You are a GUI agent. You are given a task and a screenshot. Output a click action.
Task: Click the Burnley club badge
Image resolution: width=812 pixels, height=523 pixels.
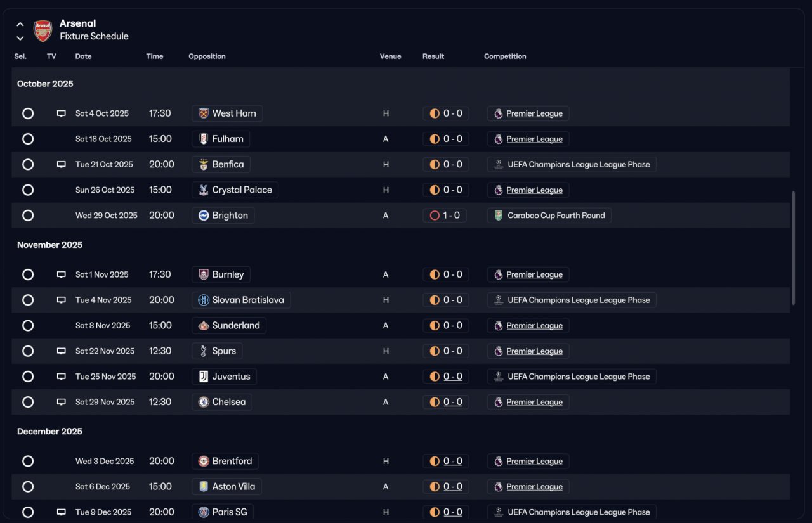pyautogui.click(x=204, y=274)
